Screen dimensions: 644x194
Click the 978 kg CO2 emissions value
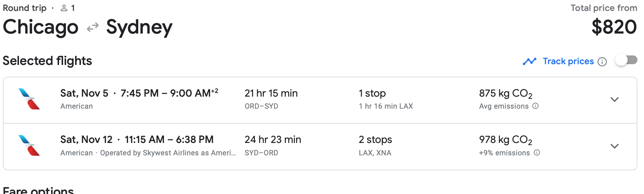(505, 140)
